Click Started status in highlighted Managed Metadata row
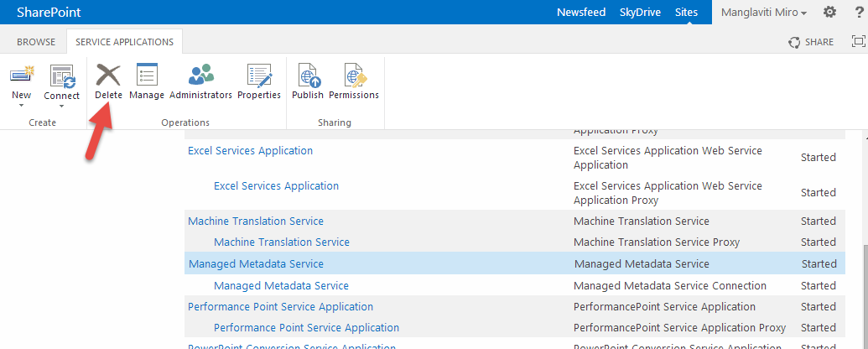The height and width of the screenshot is (349, 868). 819,264
